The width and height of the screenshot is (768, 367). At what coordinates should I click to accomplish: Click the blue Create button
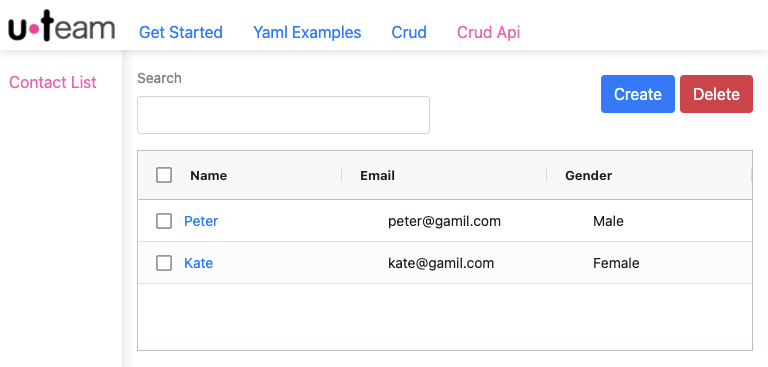tap(638, 94)
